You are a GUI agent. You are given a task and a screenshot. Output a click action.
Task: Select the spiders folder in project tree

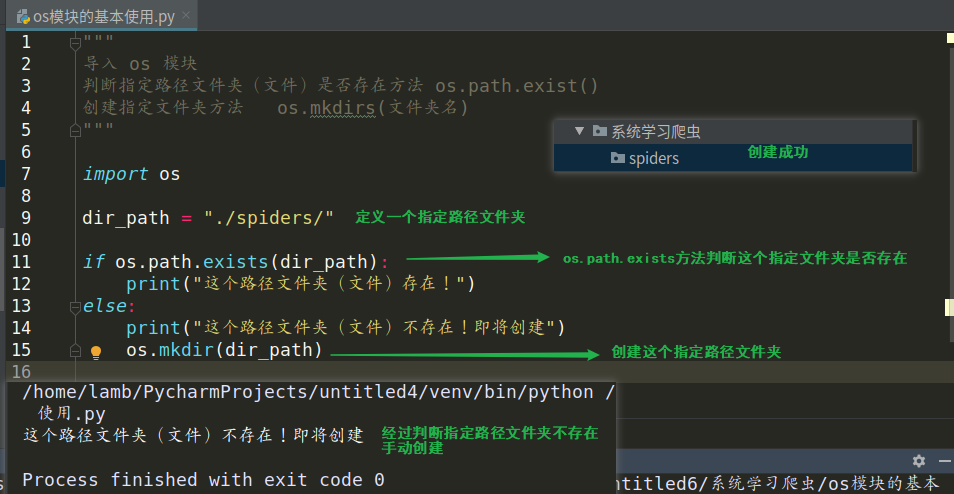coord(733,158)
